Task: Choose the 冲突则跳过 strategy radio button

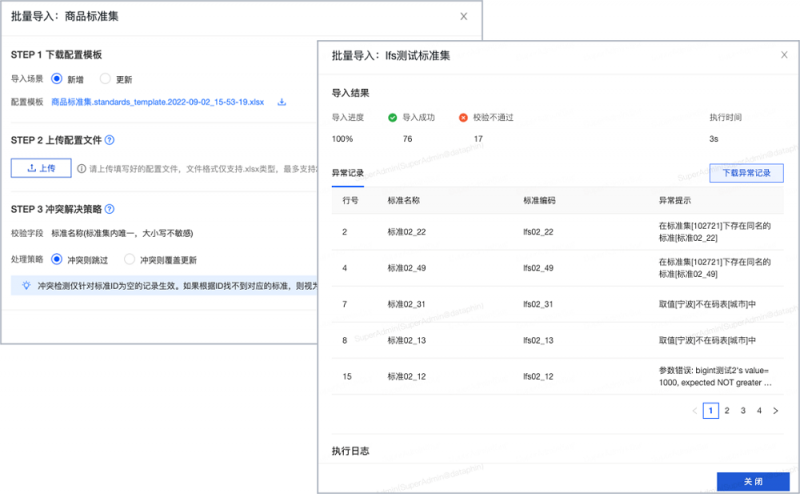Action: click(57, 259)
